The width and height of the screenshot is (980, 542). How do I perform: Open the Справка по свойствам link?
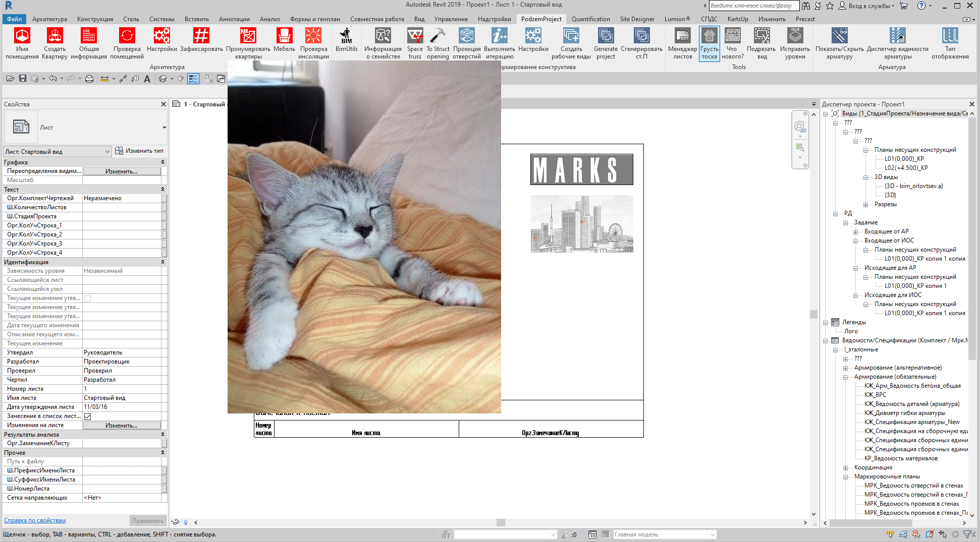coord(35,520)
